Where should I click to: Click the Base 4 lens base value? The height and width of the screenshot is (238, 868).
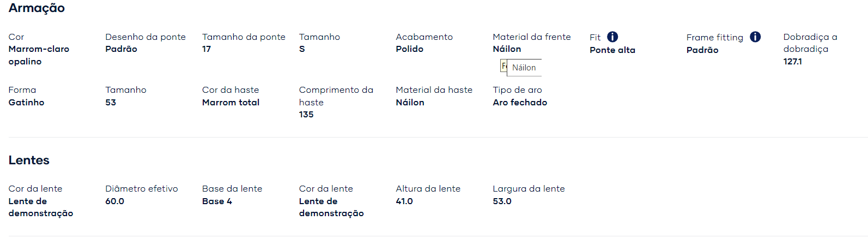217,201
